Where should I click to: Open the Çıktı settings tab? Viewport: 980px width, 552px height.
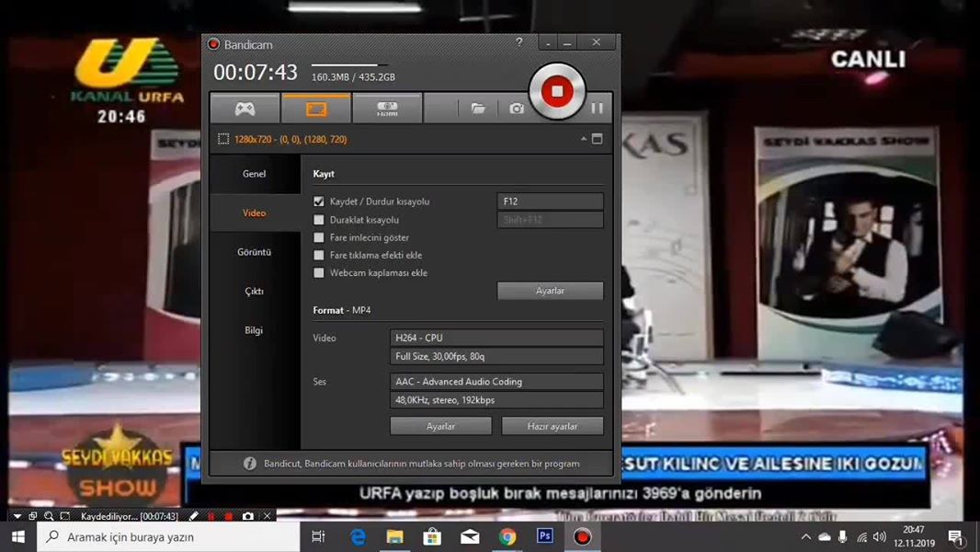point(255,292)
